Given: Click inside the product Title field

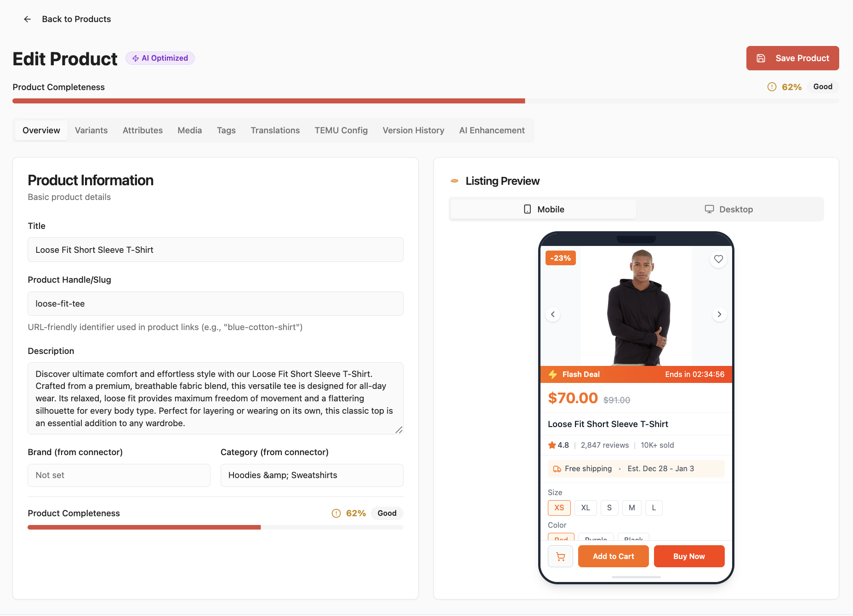Looking at the screenshot, I should tap(215, 250).
